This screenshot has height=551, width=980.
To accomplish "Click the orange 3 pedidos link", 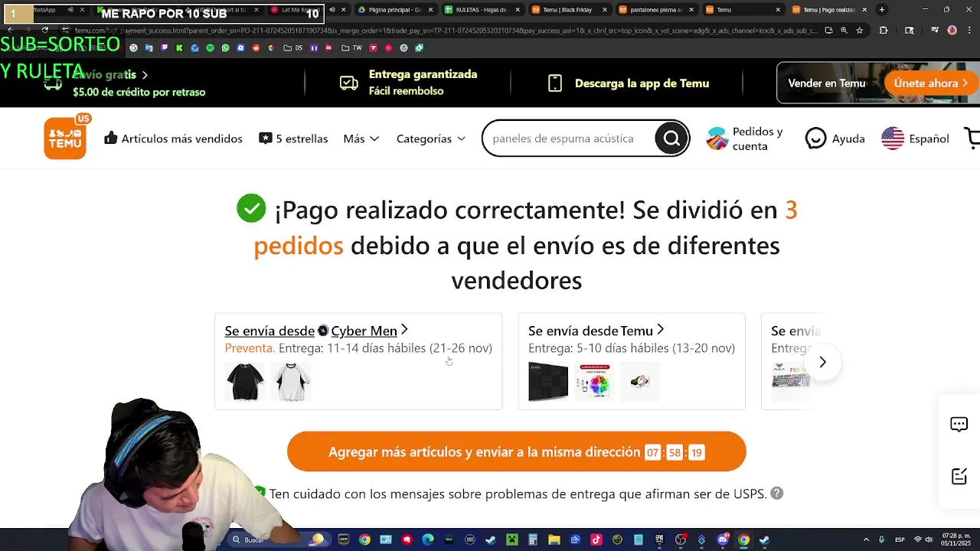I will tap(525, 227).
